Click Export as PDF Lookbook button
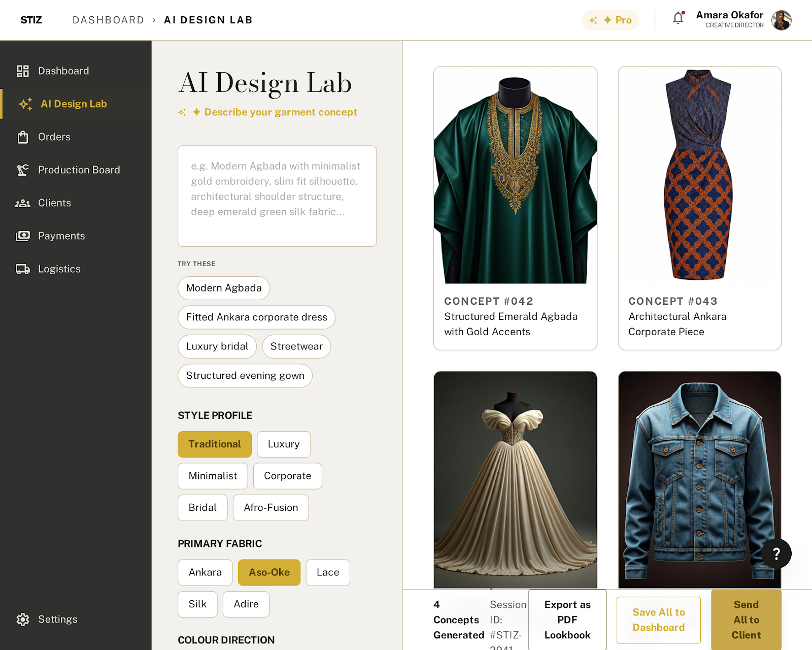Screen dimensions: 812x650 tap(567, 620)
